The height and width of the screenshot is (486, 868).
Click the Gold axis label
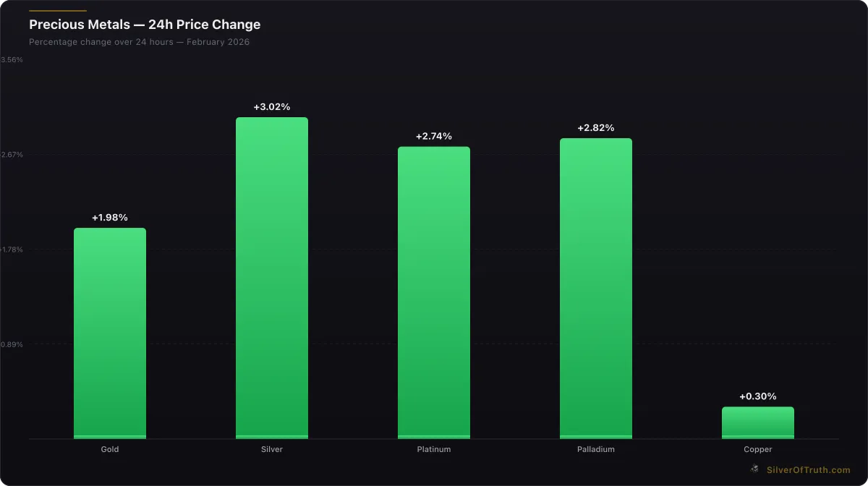point(110,449)
